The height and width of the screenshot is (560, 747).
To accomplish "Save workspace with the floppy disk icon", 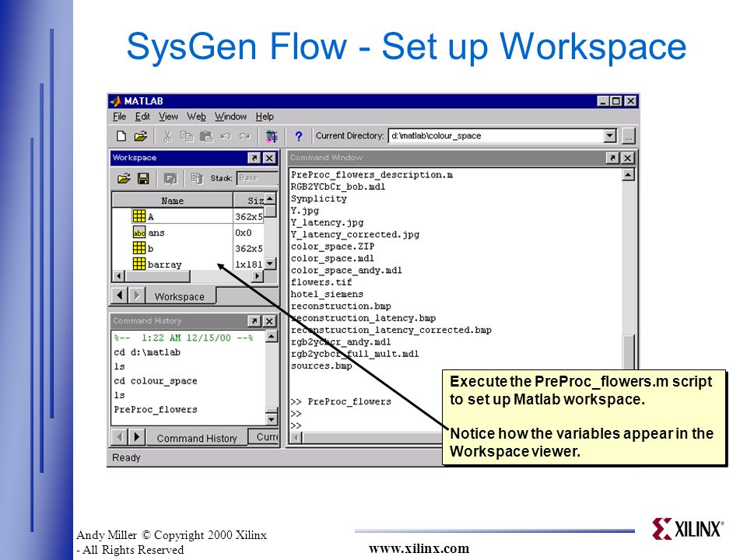I will pyautogui.click(x=143, y=179).
